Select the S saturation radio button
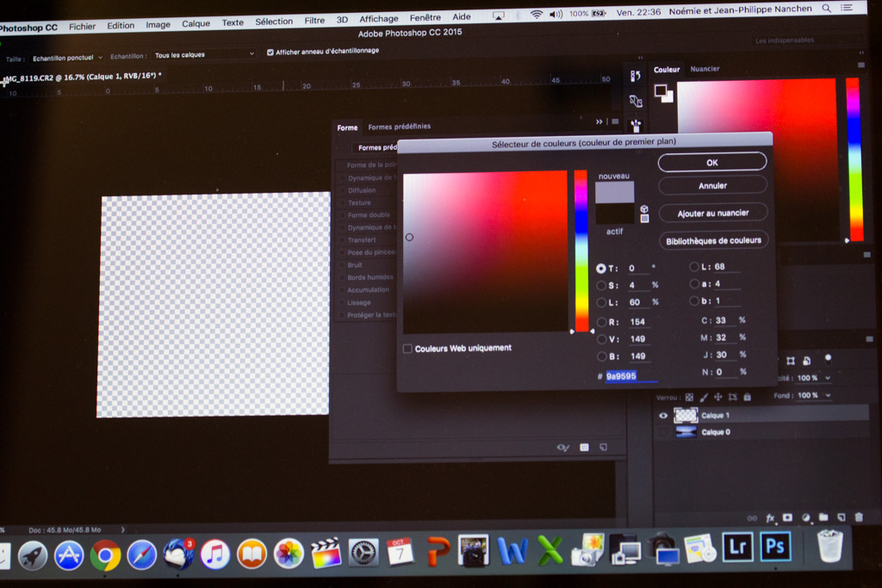Viewport: 882px width, 588px height. click(x=600, y=286)
